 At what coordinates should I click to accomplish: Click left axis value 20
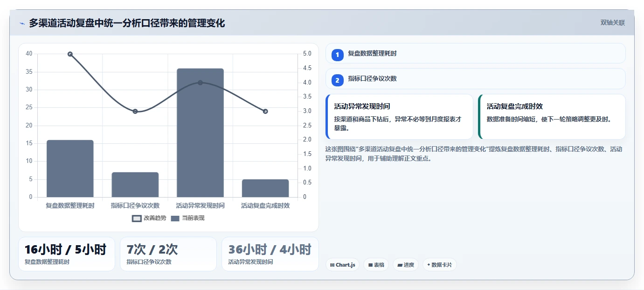pyautogui.click(x=29, y=126)
